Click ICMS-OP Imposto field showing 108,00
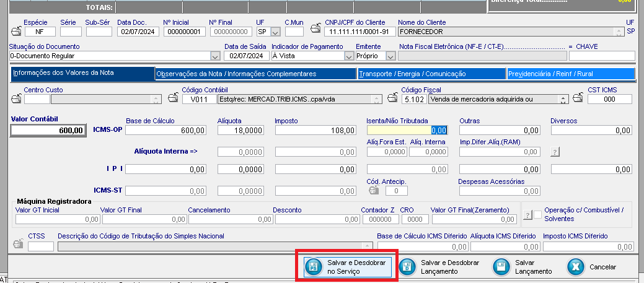 [316, 131]
